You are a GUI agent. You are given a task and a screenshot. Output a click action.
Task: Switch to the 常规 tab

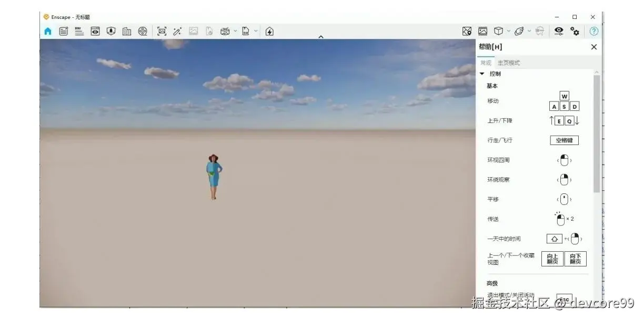point(486,63)
